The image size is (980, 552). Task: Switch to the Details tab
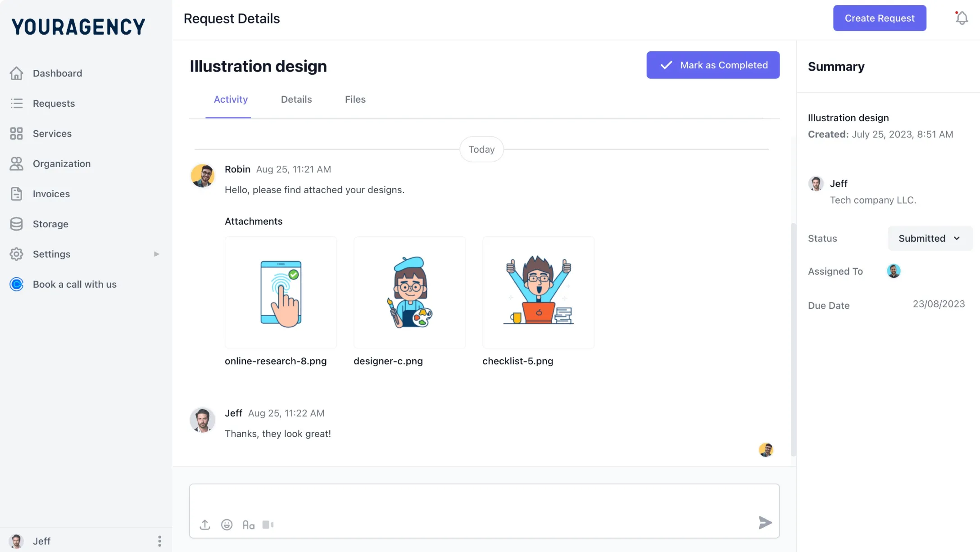point(296,99)
